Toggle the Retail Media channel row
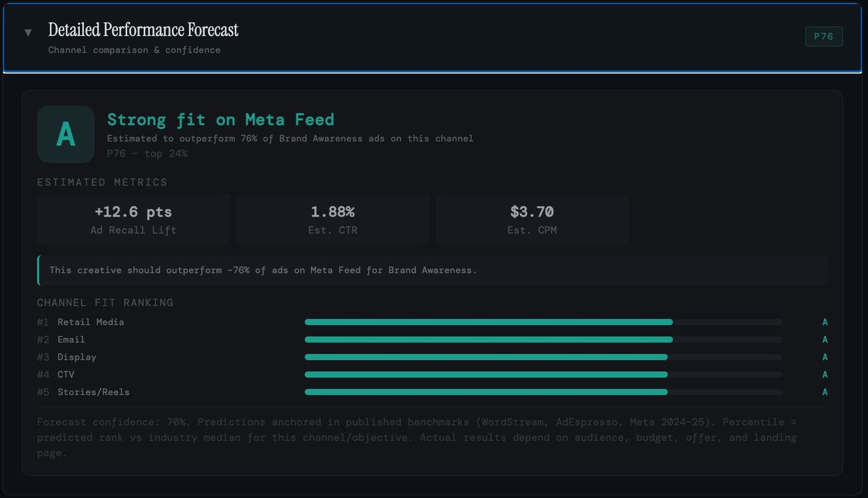The height and width of the screenshot is (498, 868). coord(91,322)
